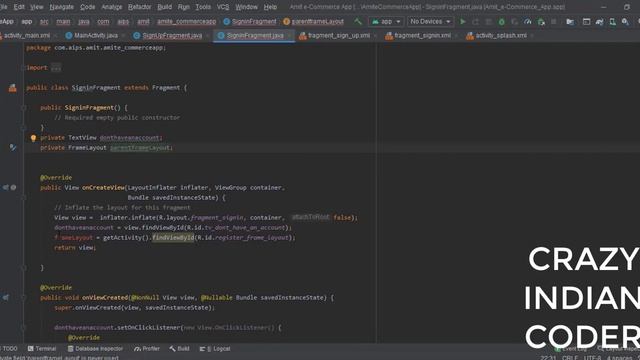The height and width of the screenshot is (360, 640).
Task: Collapse the onViewCreated method fold marker
Action: click(23, 298)
